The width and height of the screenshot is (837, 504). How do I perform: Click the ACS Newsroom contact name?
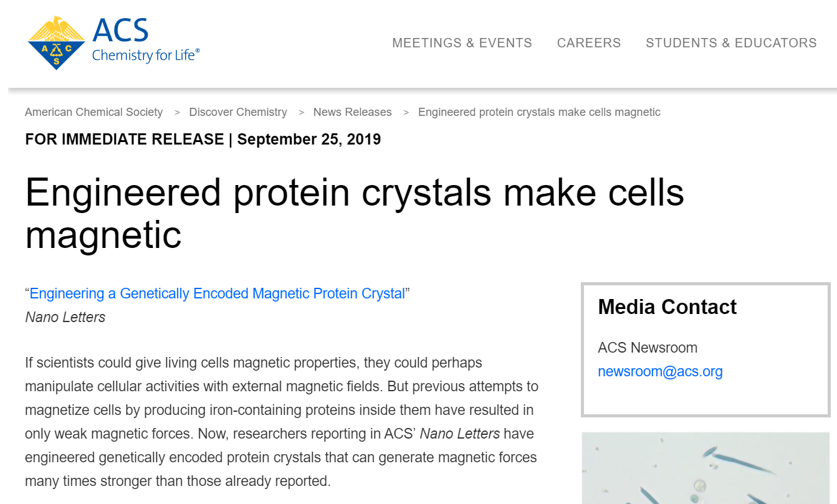648,348
